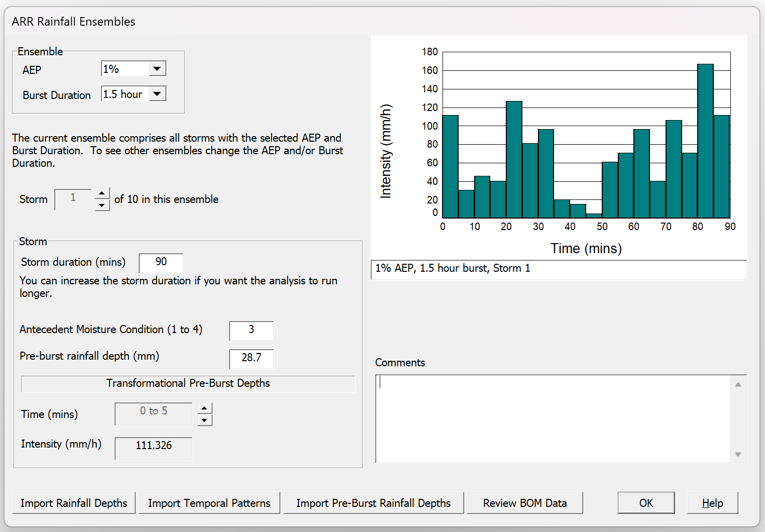The image size is (765, 532).
Task: Click the 'Intensity (mm/h)' chart axis title
Action: tap(386, 151)
